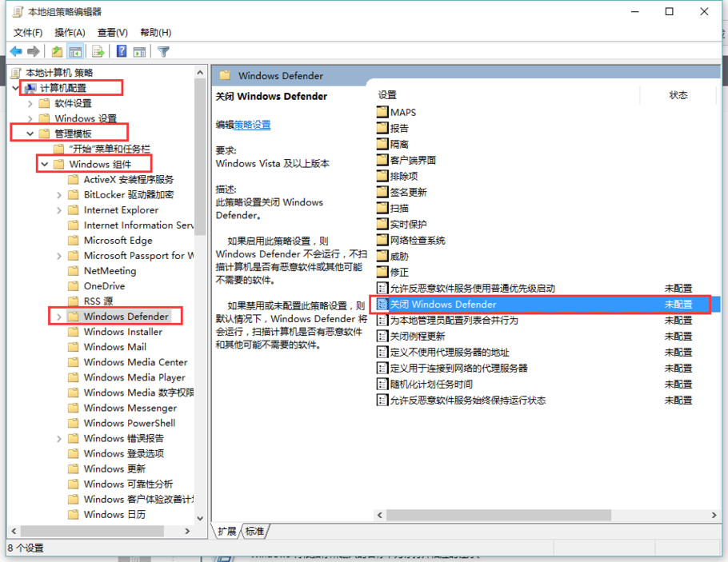Viewport: 728px width, 562px height.
Task: Click the 状态 column header
Action: [x=678, y=95]
